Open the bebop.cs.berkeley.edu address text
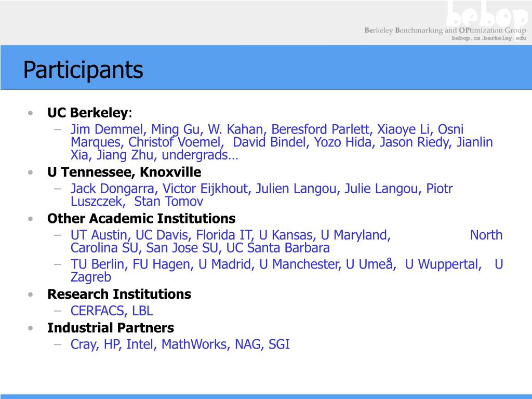532x399 pixels. click(489, 38)
